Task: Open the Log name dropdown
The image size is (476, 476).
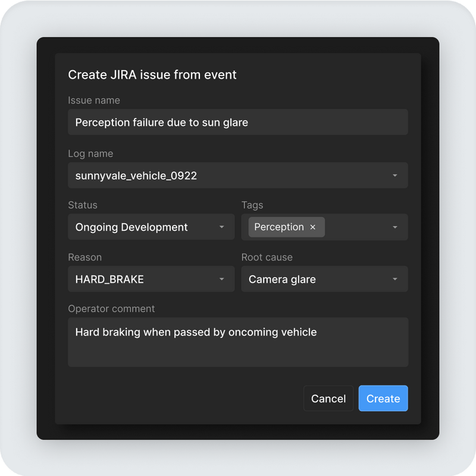Action: tap(238, 175)
